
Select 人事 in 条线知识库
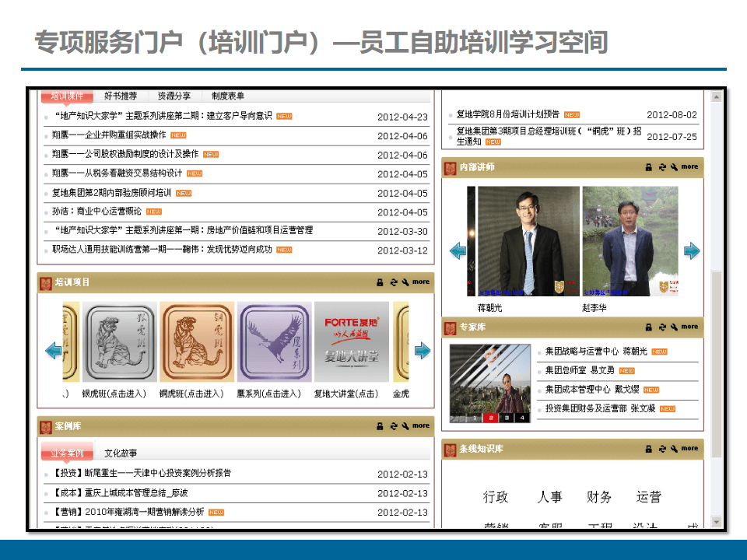point(550,497)
